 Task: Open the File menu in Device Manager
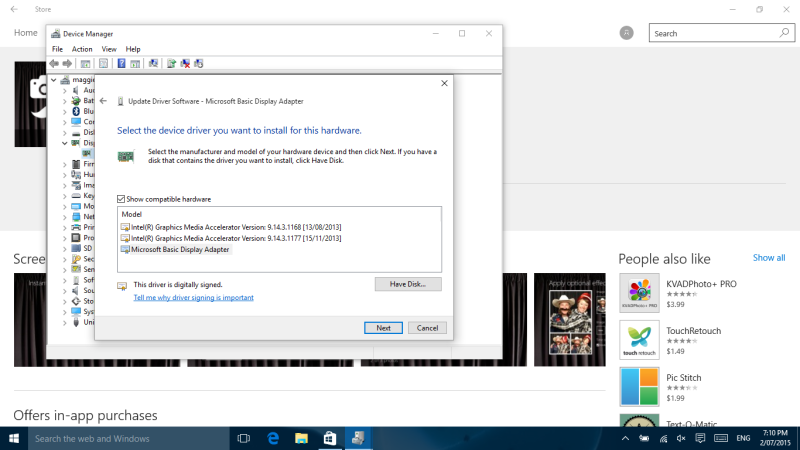tap(57, 49)
